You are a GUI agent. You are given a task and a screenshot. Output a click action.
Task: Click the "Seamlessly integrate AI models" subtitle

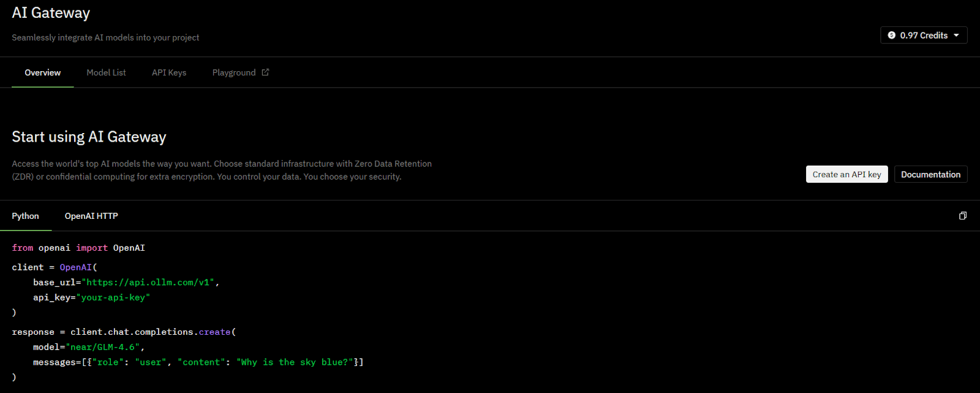105,37
